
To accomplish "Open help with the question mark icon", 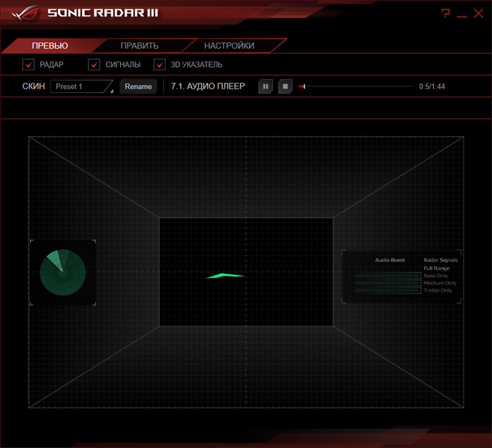I will click(x=446, y=13).
